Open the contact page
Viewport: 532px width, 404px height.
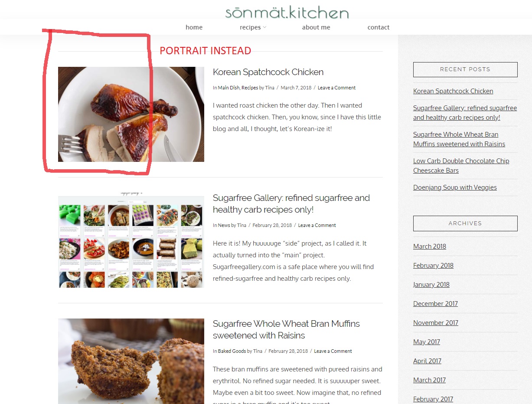click(379, 27)
